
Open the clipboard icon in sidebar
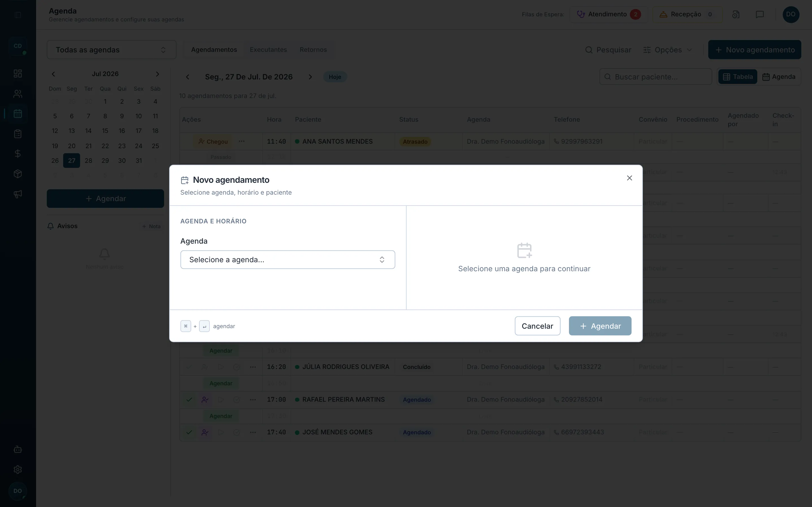pos(18,134)
